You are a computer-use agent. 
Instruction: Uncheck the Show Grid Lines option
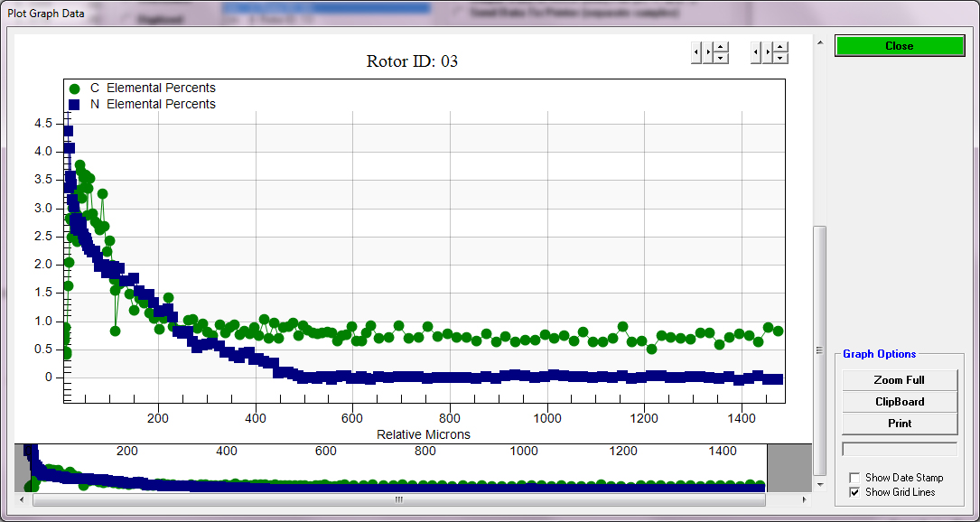click(854, 492)
